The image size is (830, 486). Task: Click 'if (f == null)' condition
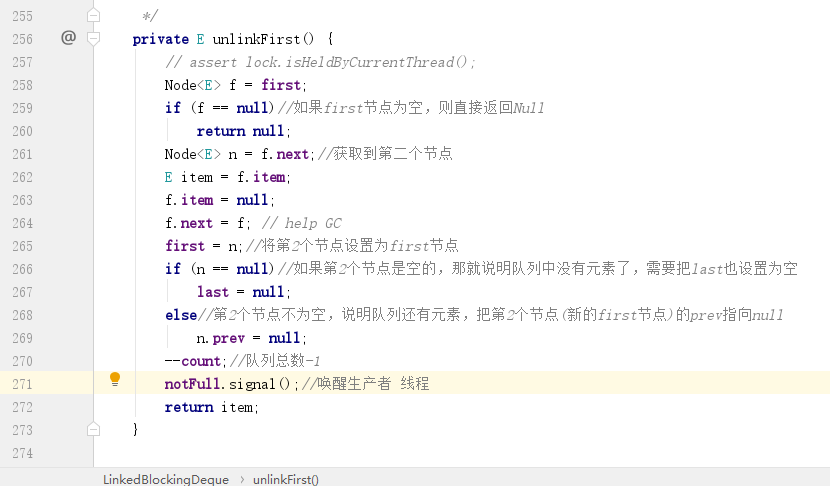(x=219, y=108)
